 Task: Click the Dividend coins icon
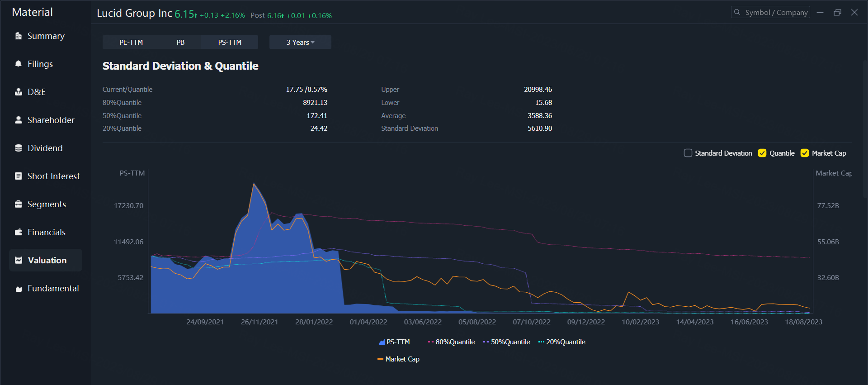(x=19, y=148)
